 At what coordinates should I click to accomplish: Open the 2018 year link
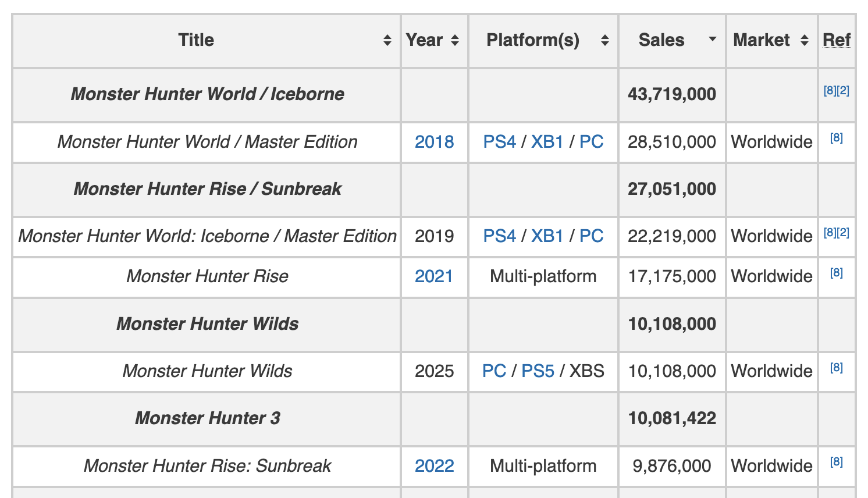pos(434,142)
